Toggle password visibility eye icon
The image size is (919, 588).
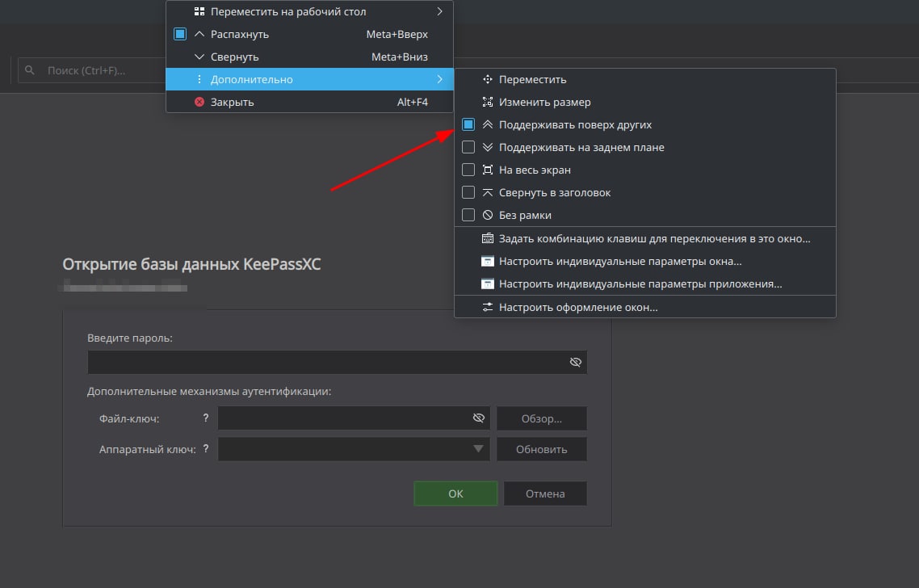coord(576,363)
